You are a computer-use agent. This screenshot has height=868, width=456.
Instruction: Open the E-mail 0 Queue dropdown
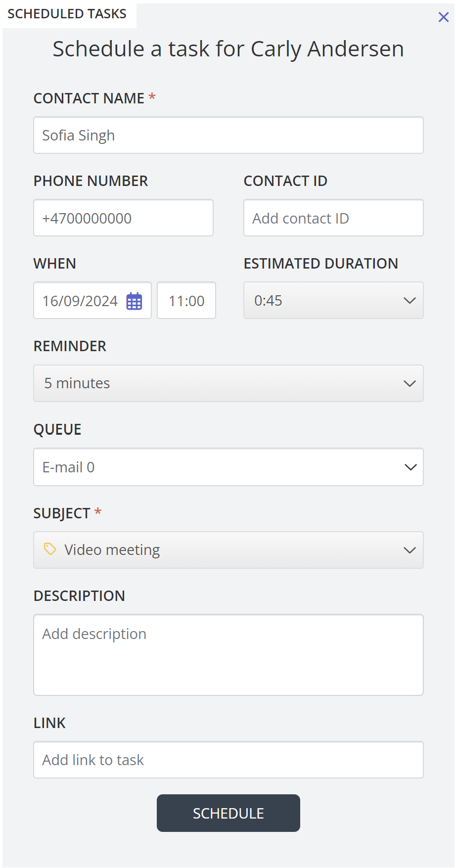click(x=218, y=467)
